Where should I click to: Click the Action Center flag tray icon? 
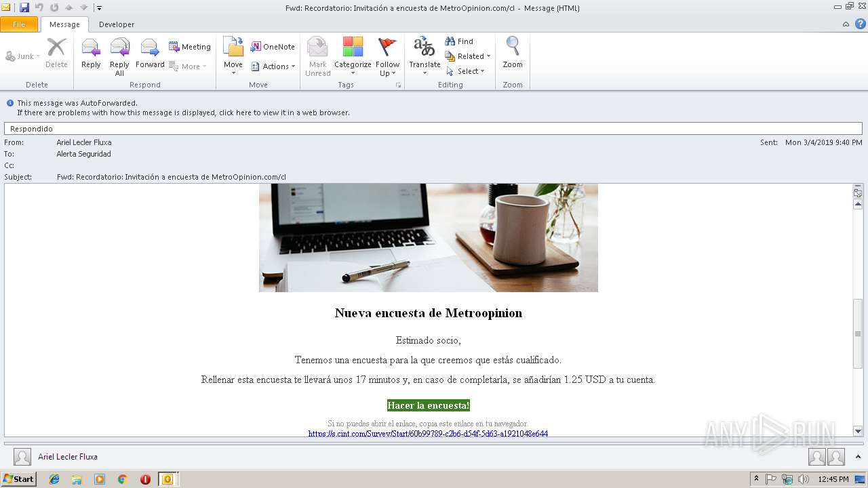coord(772,479)
